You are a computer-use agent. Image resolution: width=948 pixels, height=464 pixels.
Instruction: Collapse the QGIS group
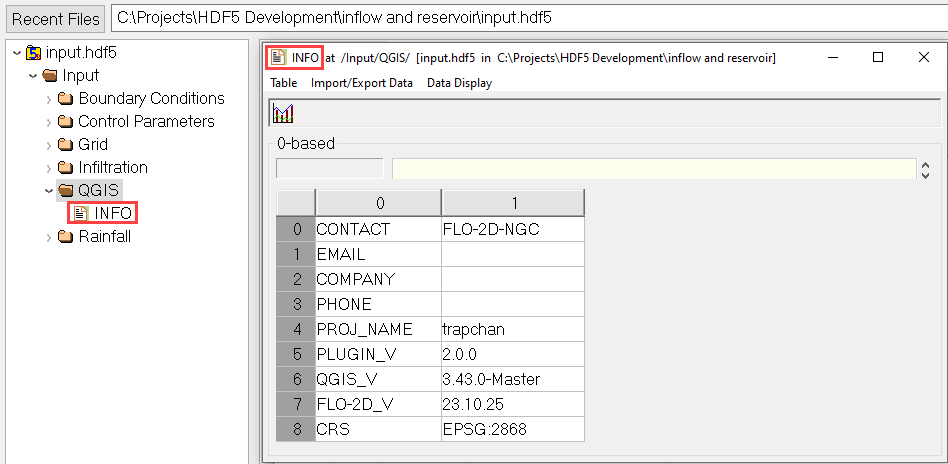[x=49, y=191]
